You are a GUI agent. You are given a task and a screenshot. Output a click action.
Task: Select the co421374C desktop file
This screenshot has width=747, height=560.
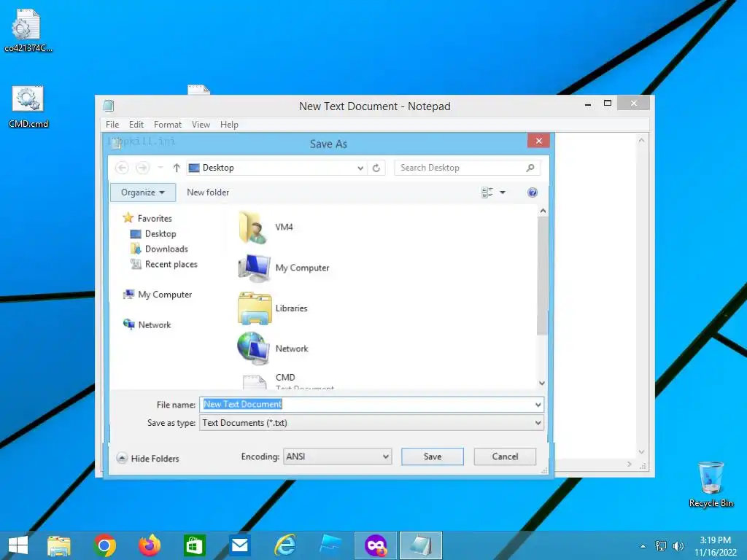28,31
